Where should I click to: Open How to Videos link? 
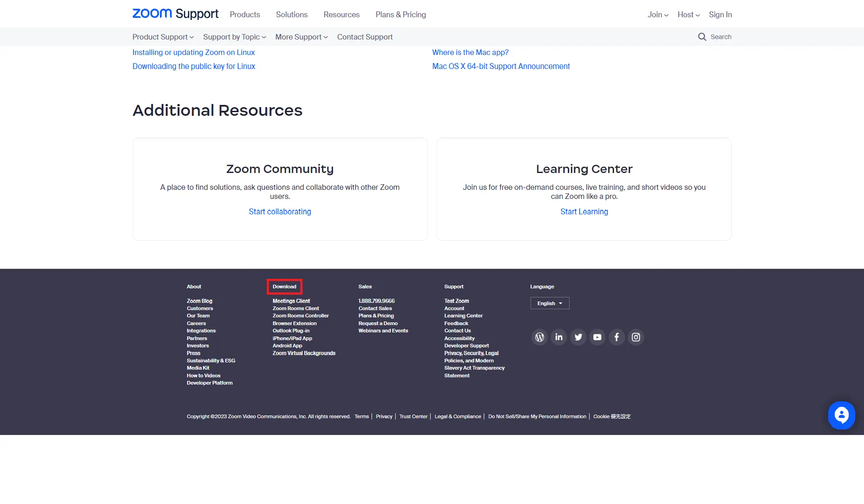pos(204,376)
